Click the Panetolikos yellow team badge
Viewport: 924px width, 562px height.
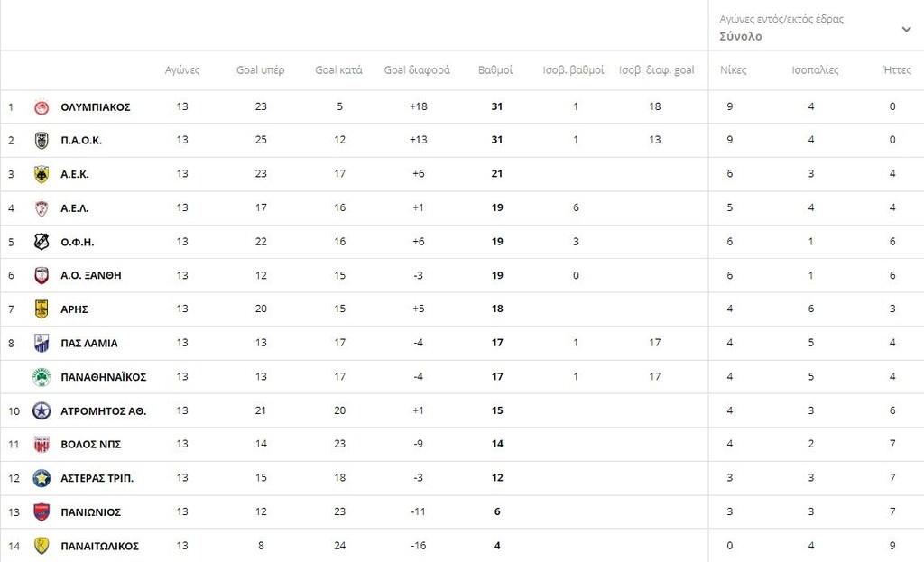[42, 546]
